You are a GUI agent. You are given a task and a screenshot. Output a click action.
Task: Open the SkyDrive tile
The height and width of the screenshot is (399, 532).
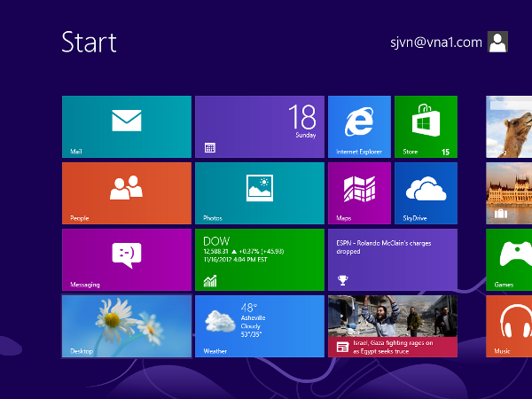point(426,193)
